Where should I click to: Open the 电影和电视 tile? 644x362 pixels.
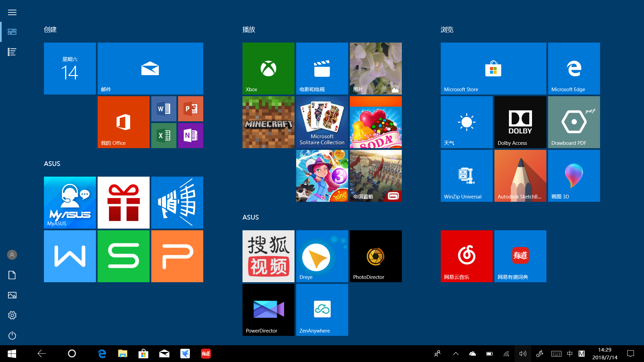pyautogui.click(x=322, y=68)
